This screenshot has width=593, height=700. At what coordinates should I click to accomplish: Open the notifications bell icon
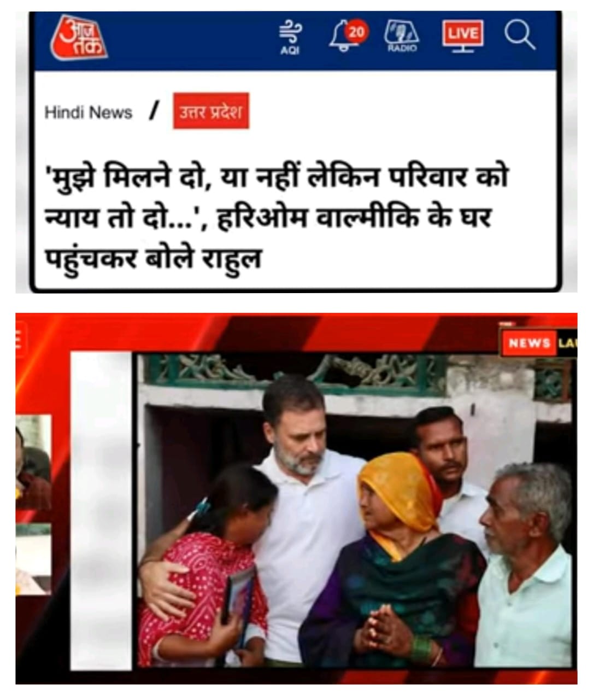click(344, 37)
